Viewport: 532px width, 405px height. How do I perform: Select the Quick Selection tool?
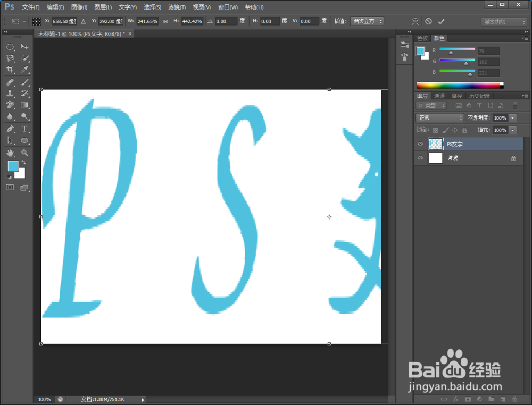tap(24, 58)
